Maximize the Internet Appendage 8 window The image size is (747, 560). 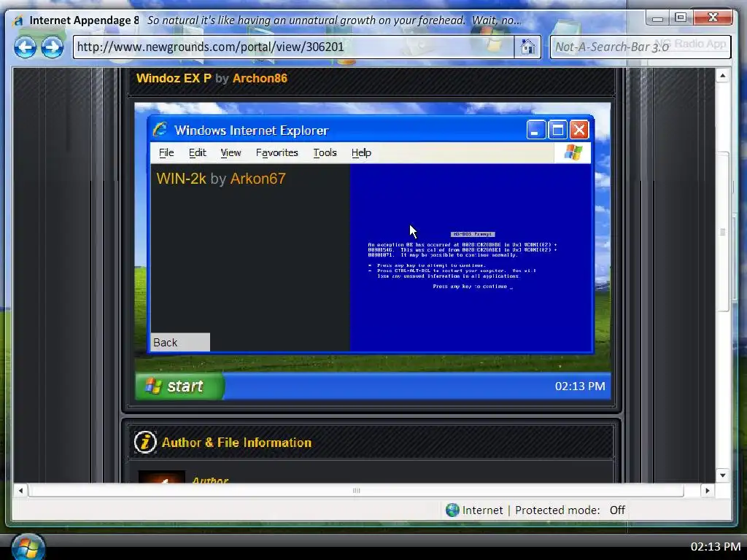click(x=681, y=18)
